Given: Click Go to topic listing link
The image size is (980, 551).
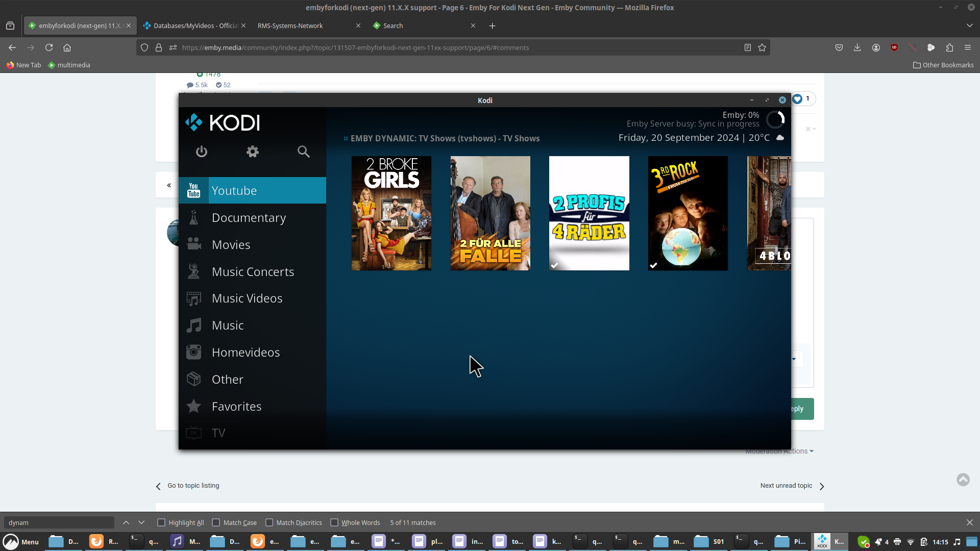Looking at the screenshot, I should [193, 486].
